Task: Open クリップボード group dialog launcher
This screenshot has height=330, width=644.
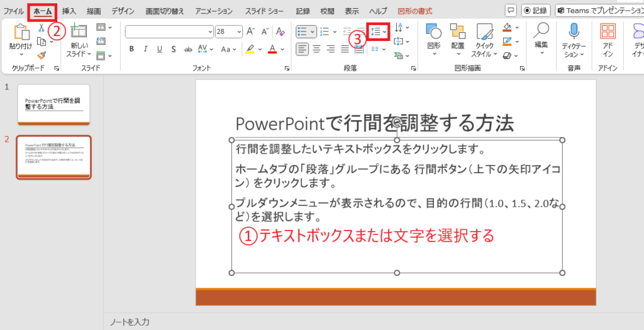Action: point(57,69)
